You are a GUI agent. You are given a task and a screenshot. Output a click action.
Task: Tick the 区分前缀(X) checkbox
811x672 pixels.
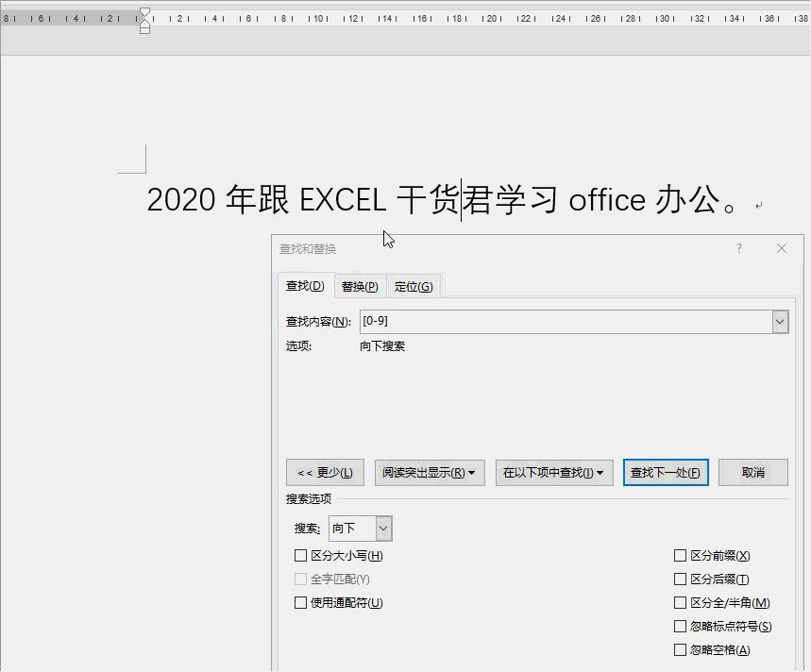click(x=680, y=556)
